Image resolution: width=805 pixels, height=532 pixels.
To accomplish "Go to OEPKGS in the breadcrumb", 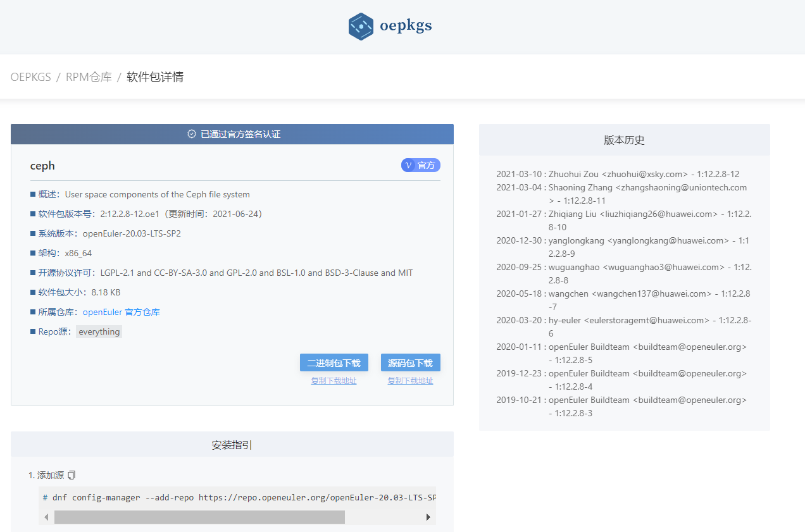I will click(30, 77).
